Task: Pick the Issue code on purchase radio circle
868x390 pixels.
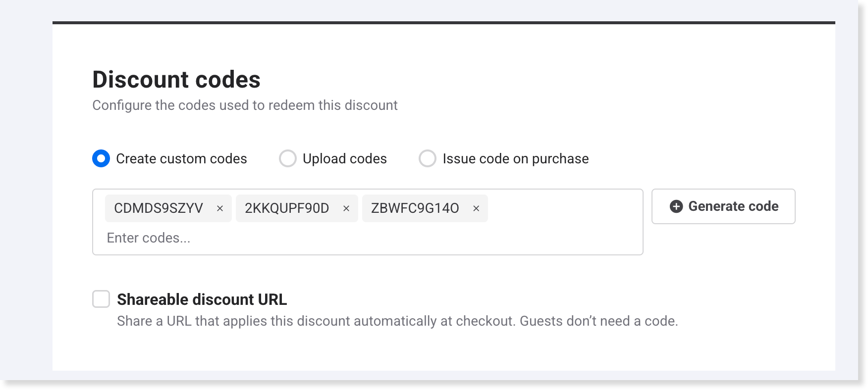Action: [x=428, y=158]
